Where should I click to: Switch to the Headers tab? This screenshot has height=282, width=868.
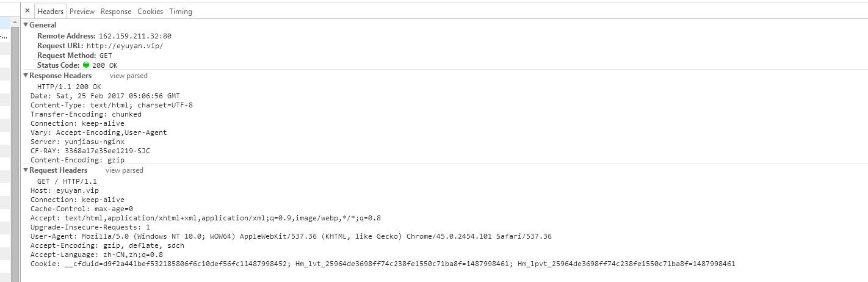[50, 12]
